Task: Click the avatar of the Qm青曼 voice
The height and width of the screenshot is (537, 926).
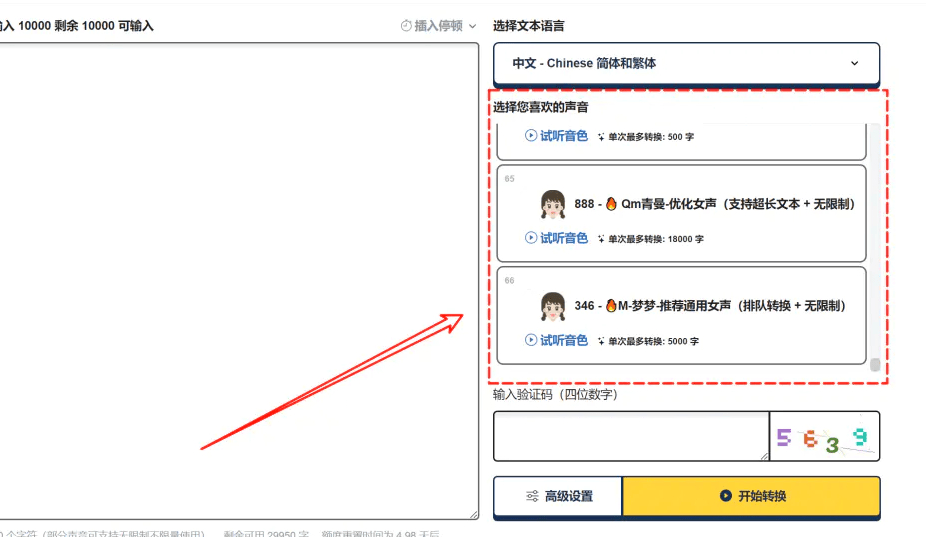Action: (x=553, y=204)
